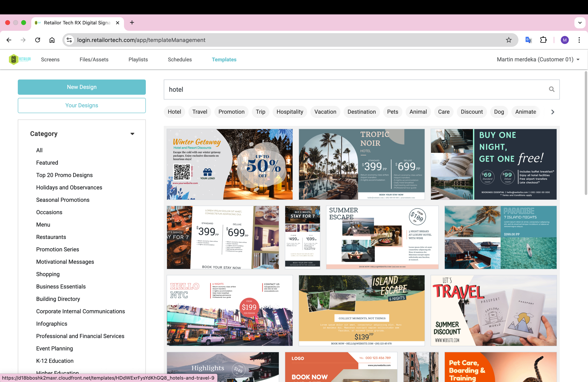Open the Schedules menu item
Screen dimensions: 588x382
[180, 59]
